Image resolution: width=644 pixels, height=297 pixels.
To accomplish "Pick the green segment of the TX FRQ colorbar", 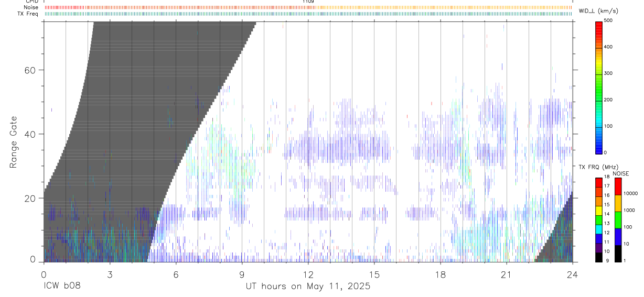I will [x=599, y=219].
